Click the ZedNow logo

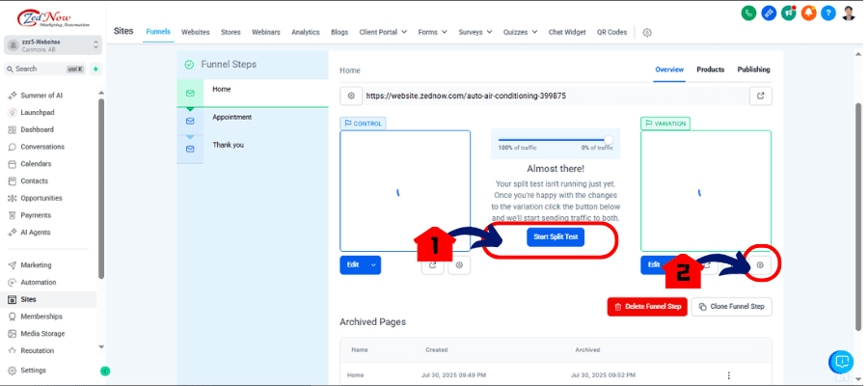tap(53, 19)
